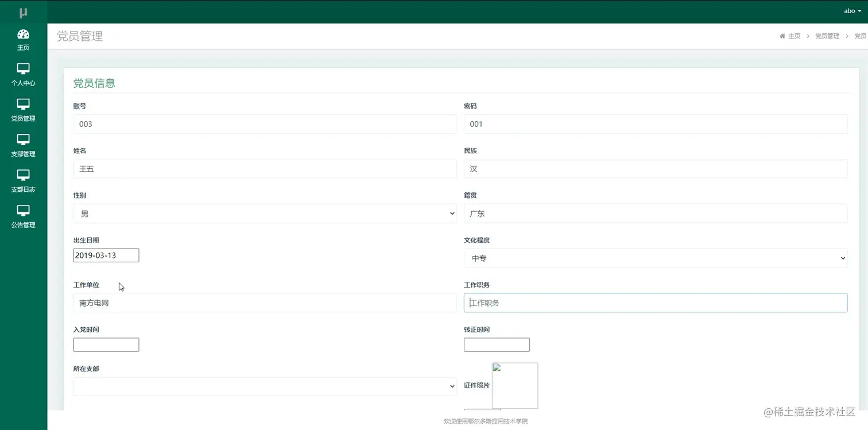Expand the 性别 dropdown showing 男
868x430 pixels.
265,214
